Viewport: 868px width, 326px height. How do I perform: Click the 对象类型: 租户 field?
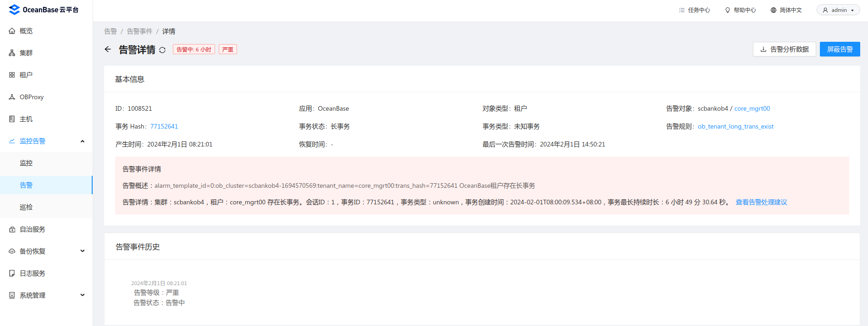pyautogui.click(x=504, y=108)
